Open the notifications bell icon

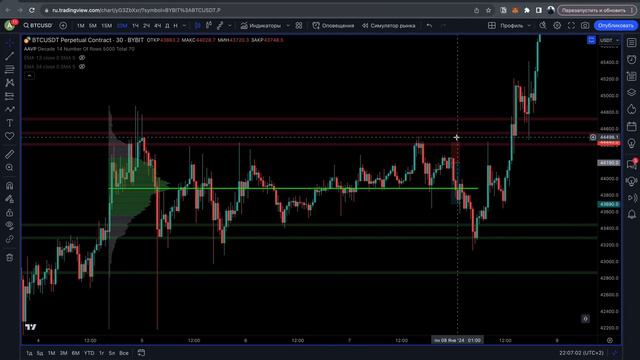click(x=631, y=214)
